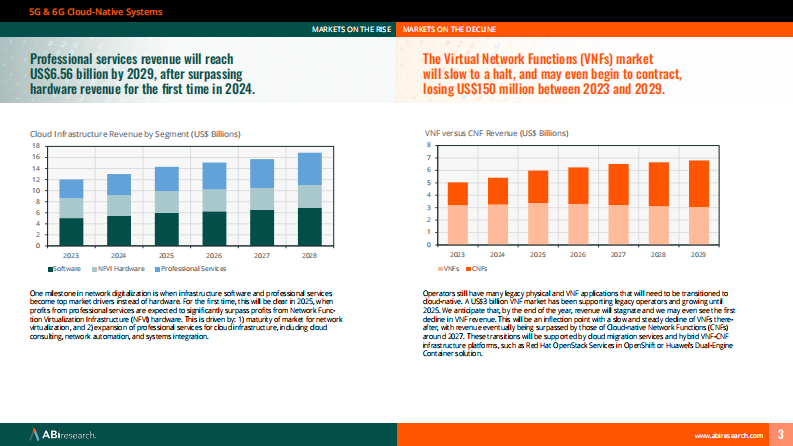
Task: Click the Professional Services legend marker
Action: click(x=156, y=269)
